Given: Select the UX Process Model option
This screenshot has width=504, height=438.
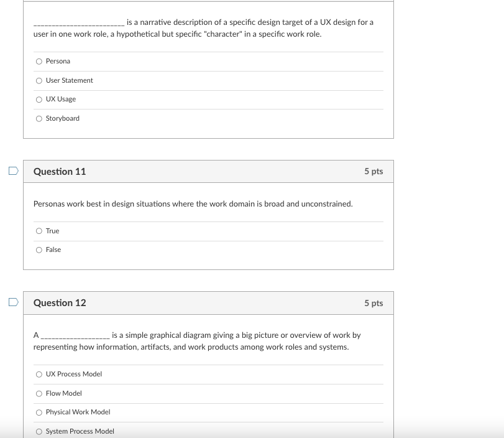Looking at the screenshot, I should point(39,374).
